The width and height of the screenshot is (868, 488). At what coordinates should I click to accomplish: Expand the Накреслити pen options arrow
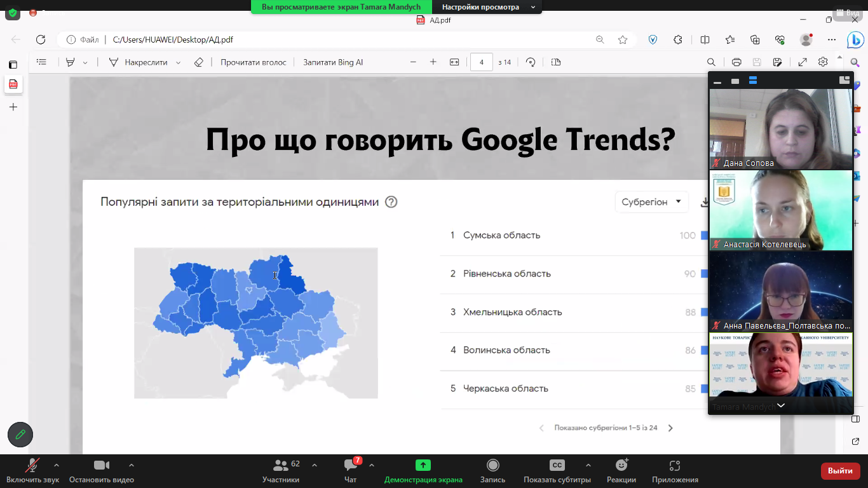178,62
